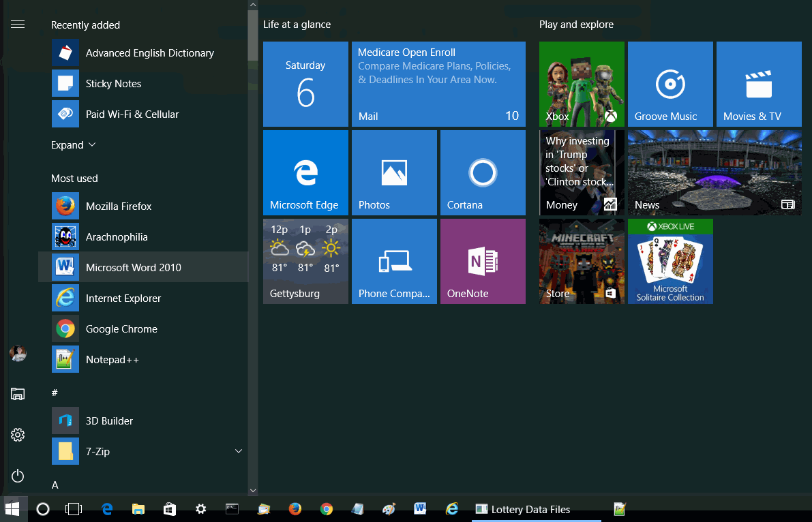The height and width of the screenshot is (522, 812).
Task: Open Firefox from the taskbar
Action: tap(295, 509)
